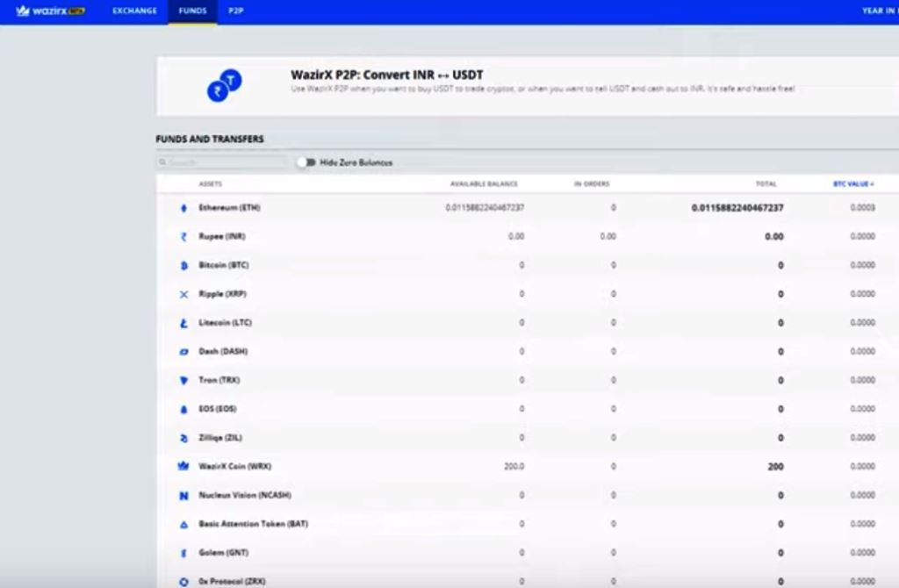Select the Tron (TRX) row label
Viewport: 899px width, 588px height.
[219, 379]
